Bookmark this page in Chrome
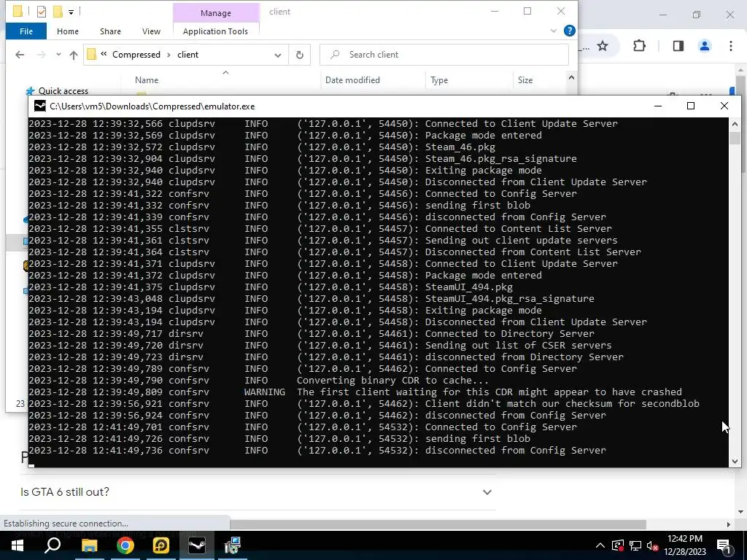 (603, 46)
